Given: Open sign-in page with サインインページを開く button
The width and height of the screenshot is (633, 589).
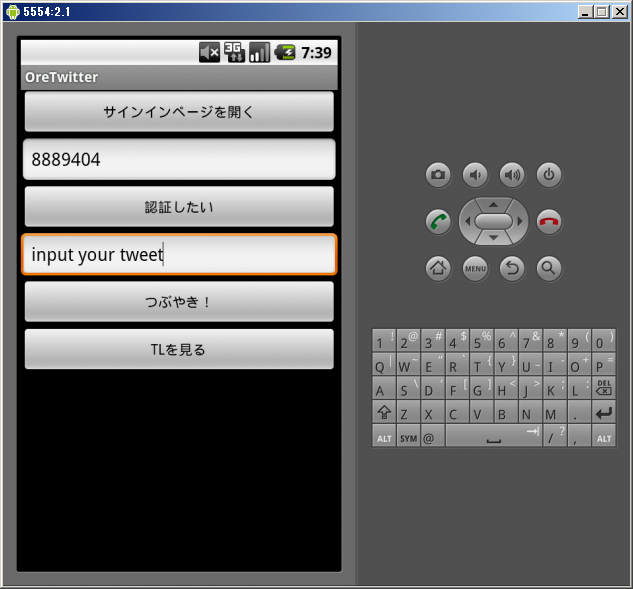Looking at the screenshot, I should [179, 111].
